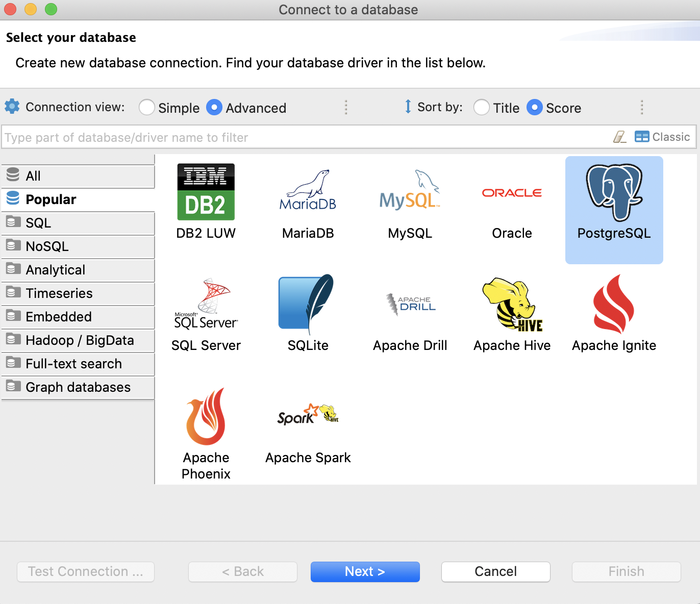Focus the database driver name filter field
Viewport: 700px width, 604px height.
[306, 137]
